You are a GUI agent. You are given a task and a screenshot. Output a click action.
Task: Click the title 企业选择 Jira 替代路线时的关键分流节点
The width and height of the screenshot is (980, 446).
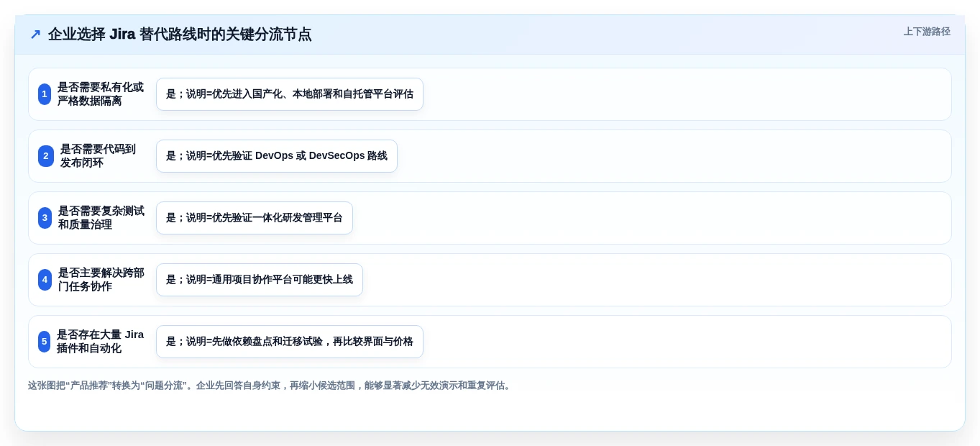[180, 34]
